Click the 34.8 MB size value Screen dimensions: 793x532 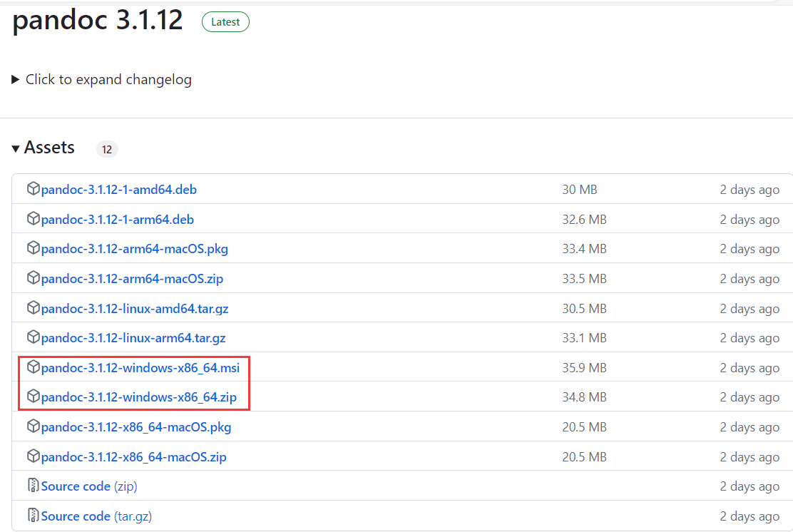coord(584,397)
